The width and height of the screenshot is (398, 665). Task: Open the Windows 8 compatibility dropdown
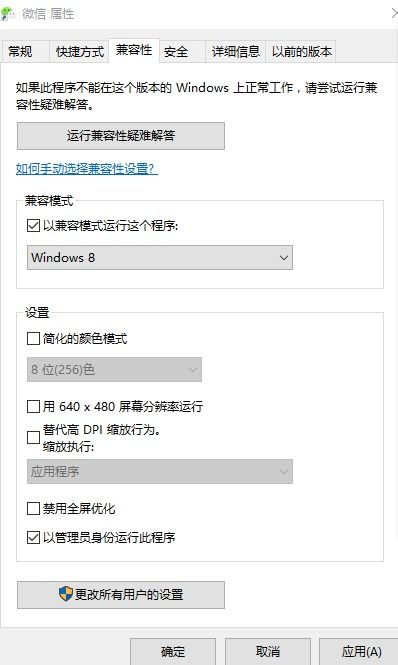coord(160,257)
